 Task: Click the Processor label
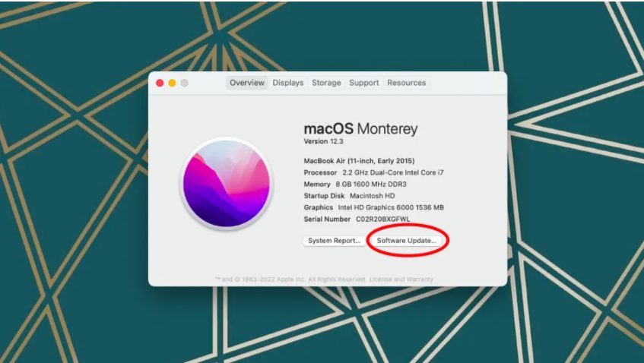320,172
